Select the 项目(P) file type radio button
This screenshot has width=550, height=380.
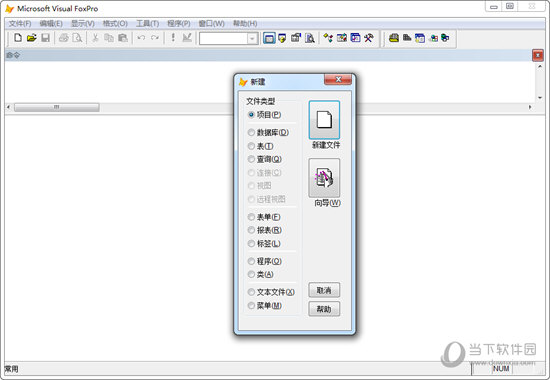251,115
